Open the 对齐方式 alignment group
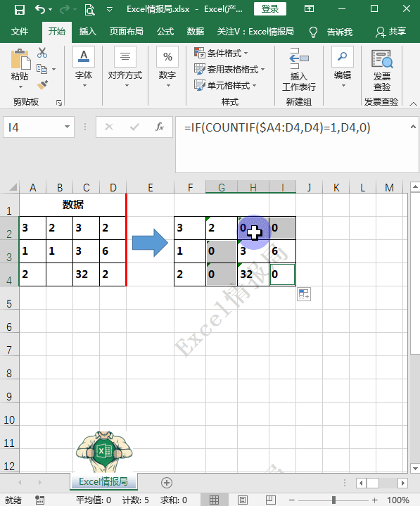This screenshot has height=506, width=420. coord(125,67)
